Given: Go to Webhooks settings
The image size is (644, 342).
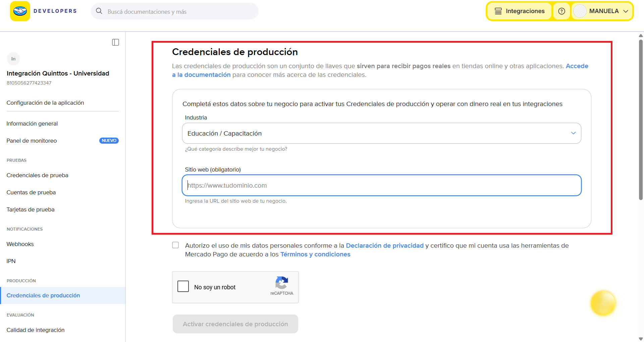Looking at the screenshot, I should point(20,244).
